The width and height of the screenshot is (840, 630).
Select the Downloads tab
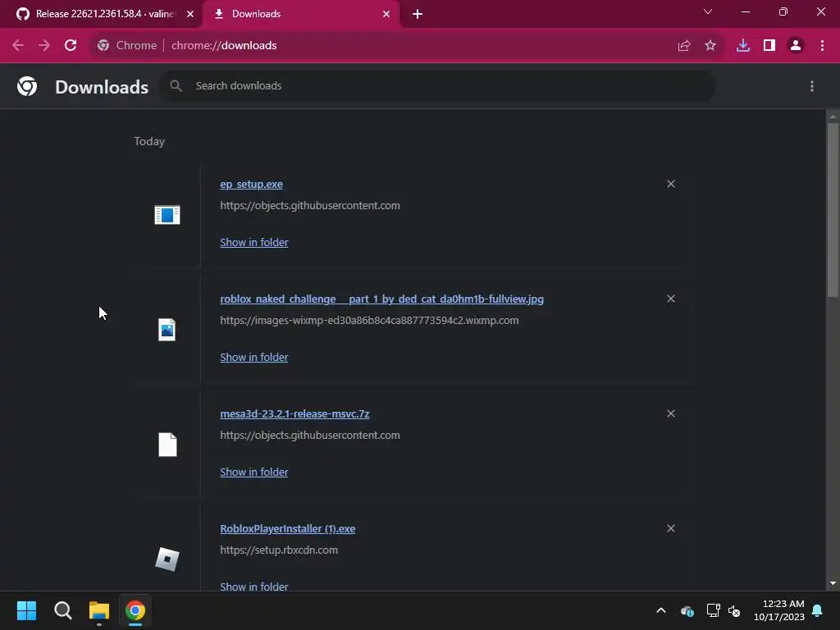pyautogui.click(x=301, y=14)
